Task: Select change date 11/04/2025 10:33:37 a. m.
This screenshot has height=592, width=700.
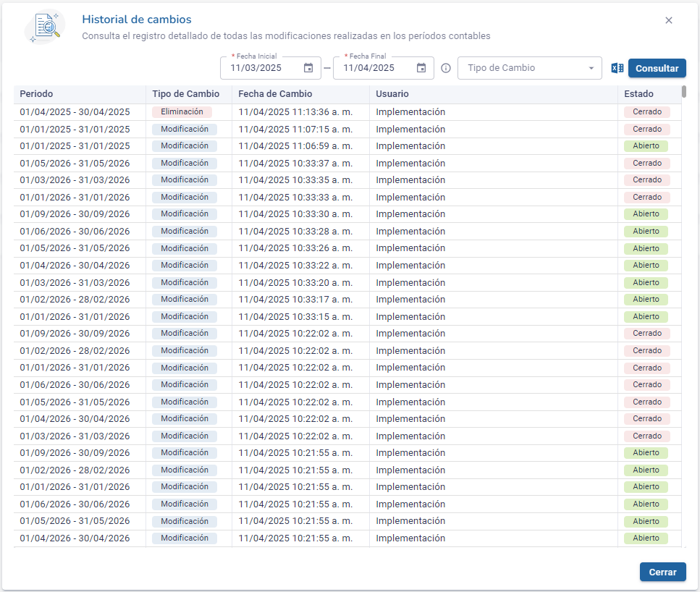Action: pos(295,164)
